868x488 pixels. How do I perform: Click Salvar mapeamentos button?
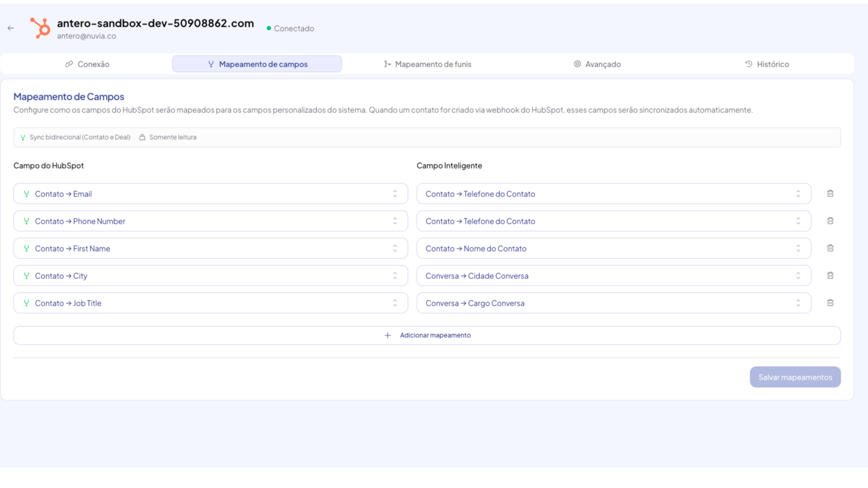(x=795, y=377)
